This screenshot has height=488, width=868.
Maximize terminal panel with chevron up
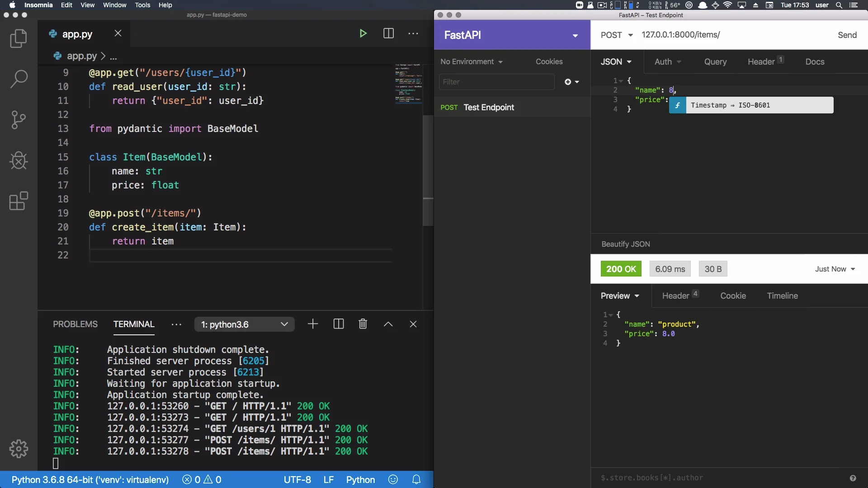[388, 324]
